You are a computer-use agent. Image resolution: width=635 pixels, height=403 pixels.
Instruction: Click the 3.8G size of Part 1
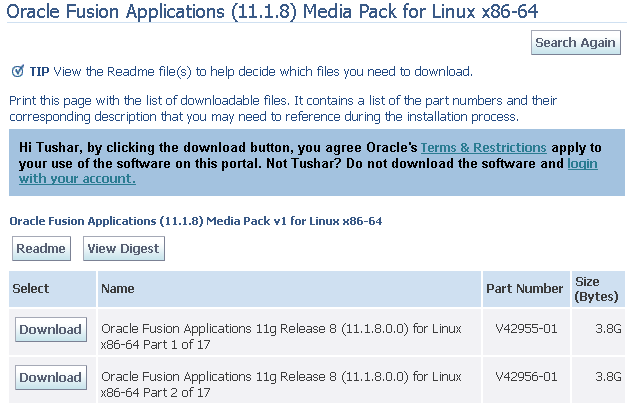pos(608,328)
